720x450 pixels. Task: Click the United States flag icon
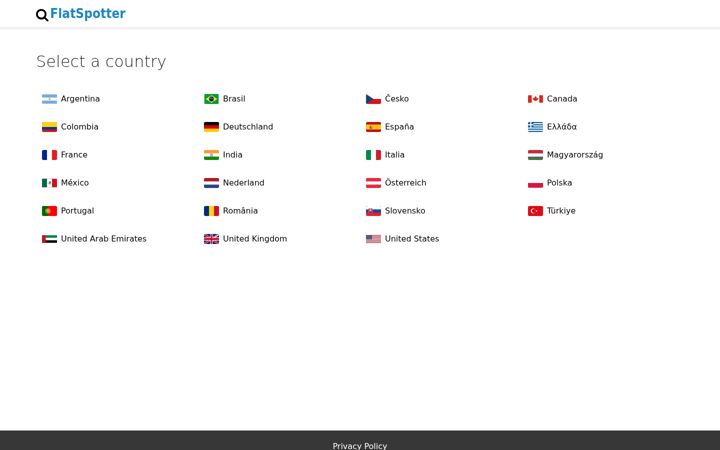(373, 239)
